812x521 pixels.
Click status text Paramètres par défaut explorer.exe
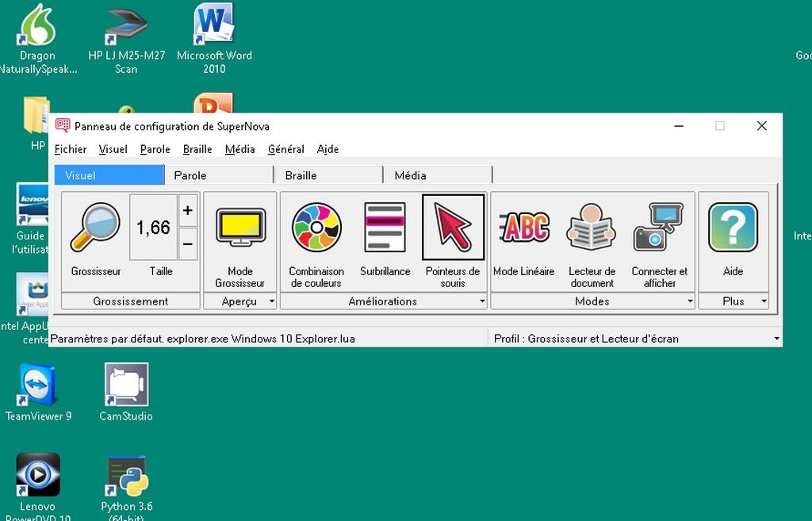[x=202, y=339]
